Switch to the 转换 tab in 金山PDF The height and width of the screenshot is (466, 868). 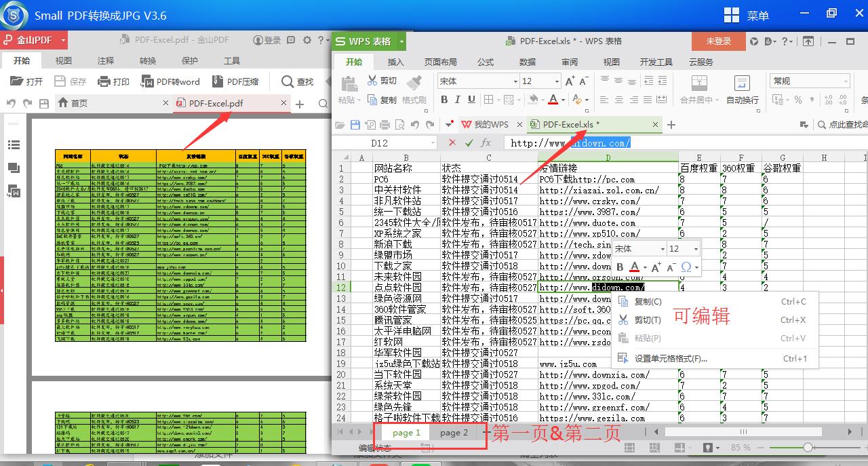point(148,60)
